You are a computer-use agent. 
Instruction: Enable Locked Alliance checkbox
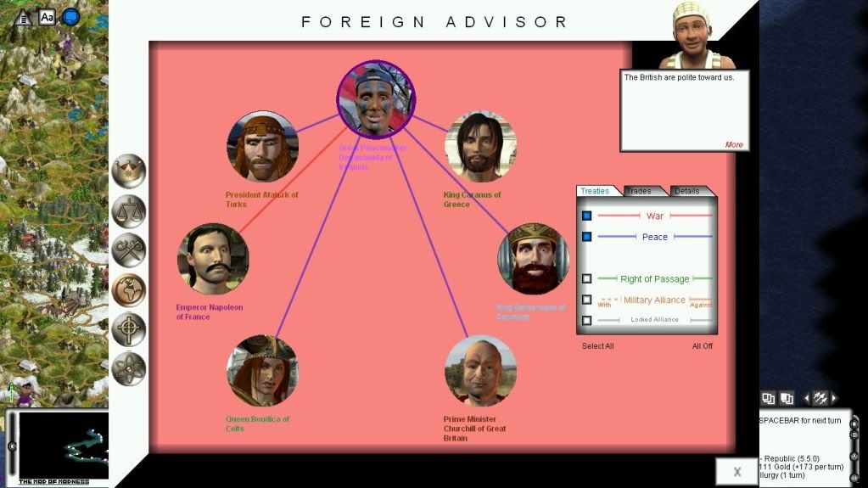tap(587, 320)
